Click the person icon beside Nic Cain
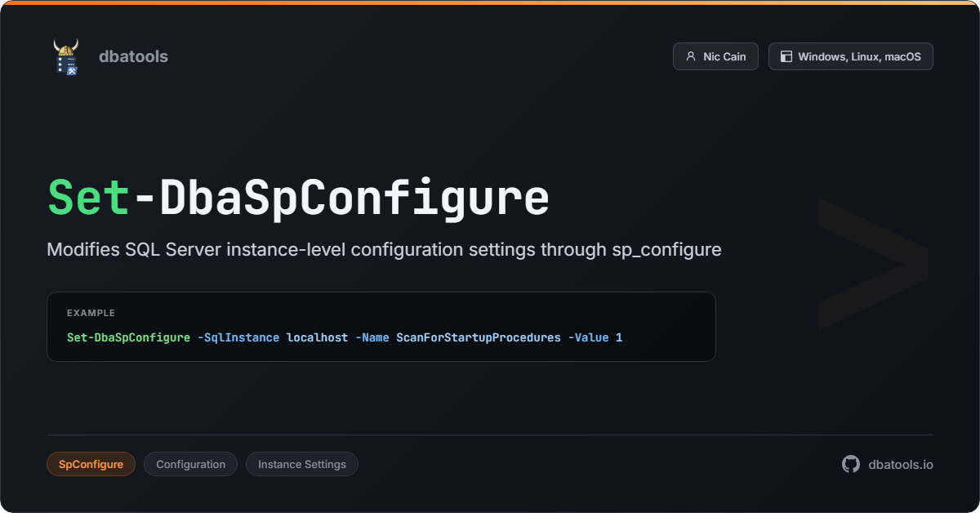Viewport: 980px width, 513px height. point(691,57)
